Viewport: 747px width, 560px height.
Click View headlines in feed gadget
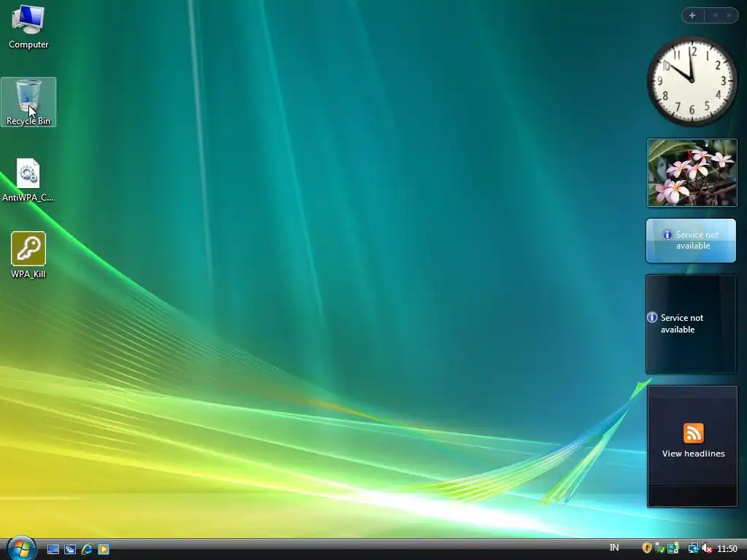click(693, 454)
